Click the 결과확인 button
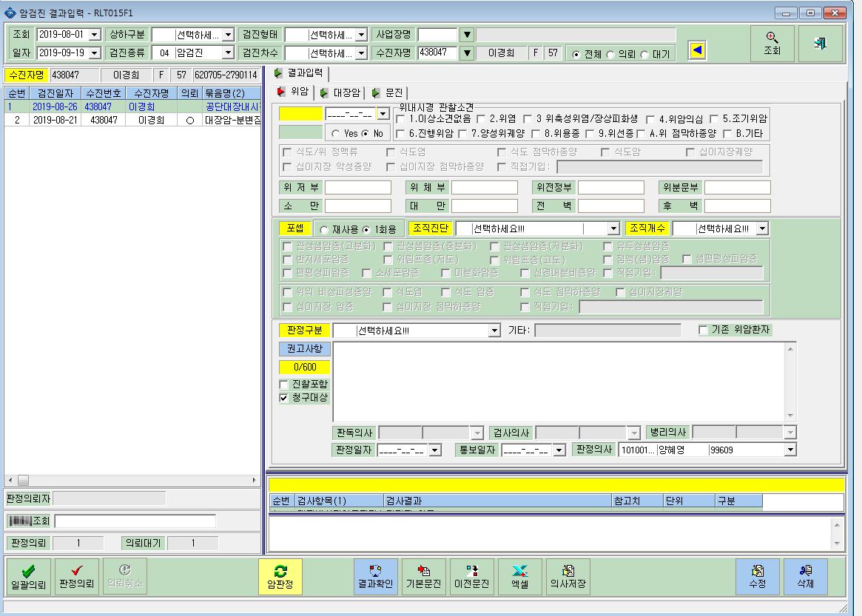 [375, 576]
